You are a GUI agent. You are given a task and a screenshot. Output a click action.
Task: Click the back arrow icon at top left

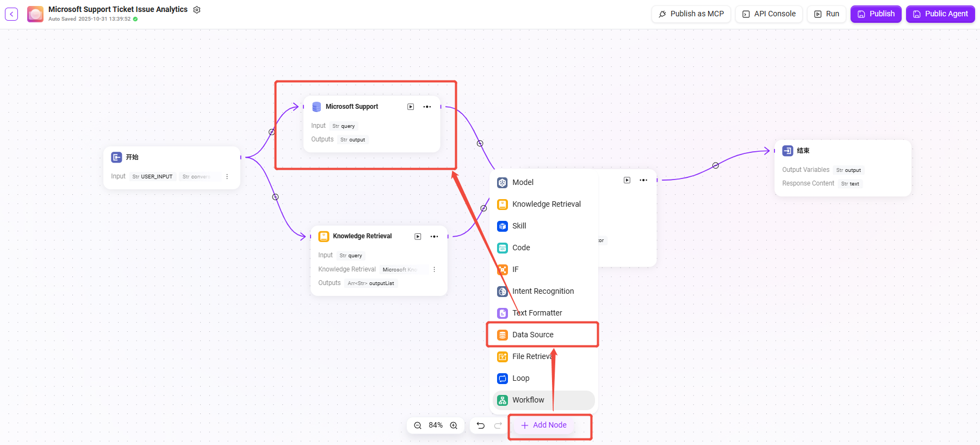click(11, 14)
